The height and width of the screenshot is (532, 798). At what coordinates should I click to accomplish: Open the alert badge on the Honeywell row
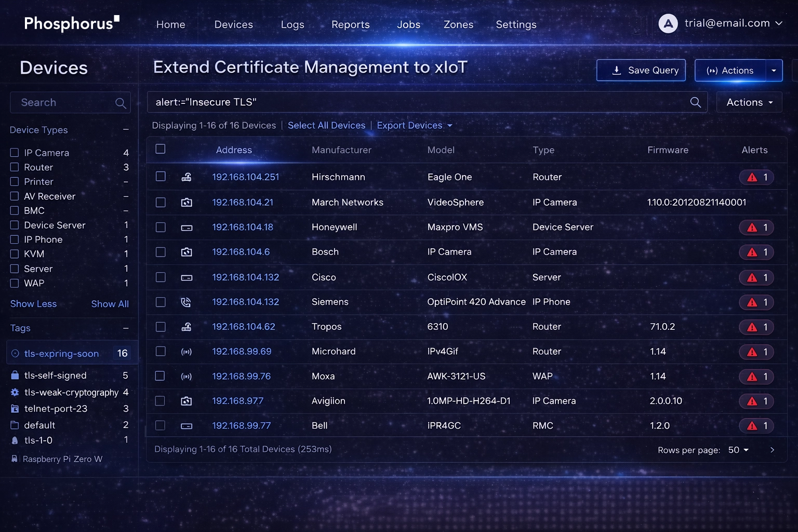[x=756, y=227]
